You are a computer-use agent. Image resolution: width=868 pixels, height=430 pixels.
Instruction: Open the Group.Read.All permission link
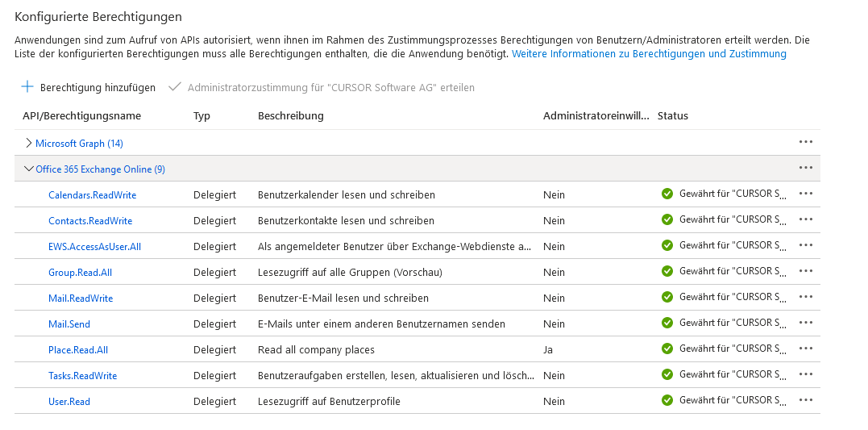[x=80, y=272]
